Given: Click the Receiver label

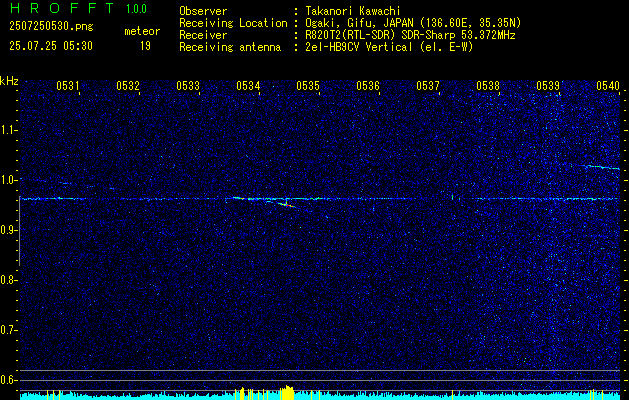Looking at the screenshot, I should click(203, 35).
